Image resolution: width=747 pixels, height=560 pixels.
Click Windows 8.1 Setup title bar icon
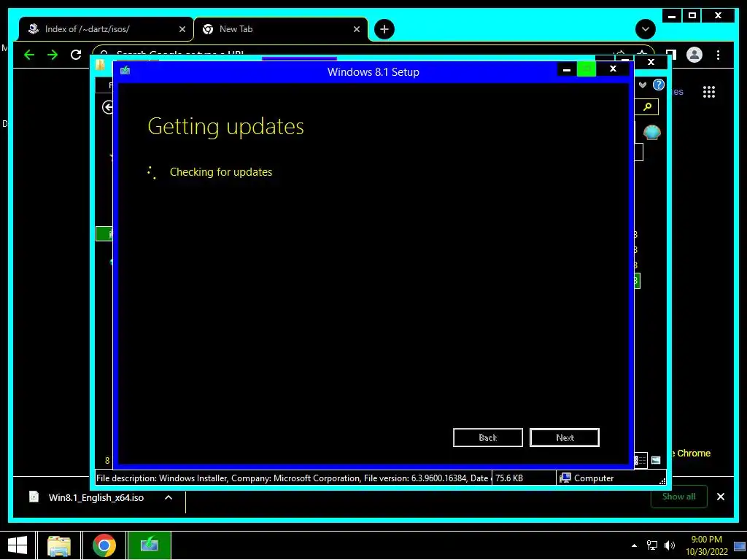tap(125, 71)
